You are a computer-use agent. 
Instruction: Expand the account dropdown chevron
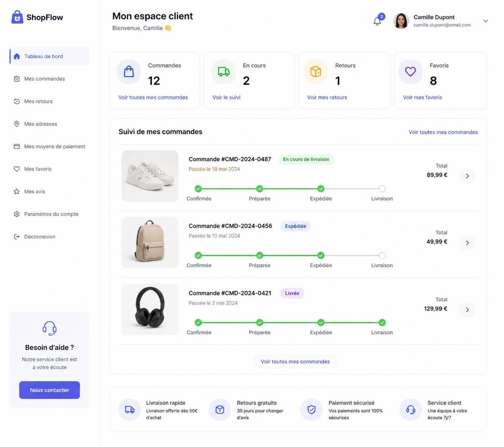click(x=485, y=21)
